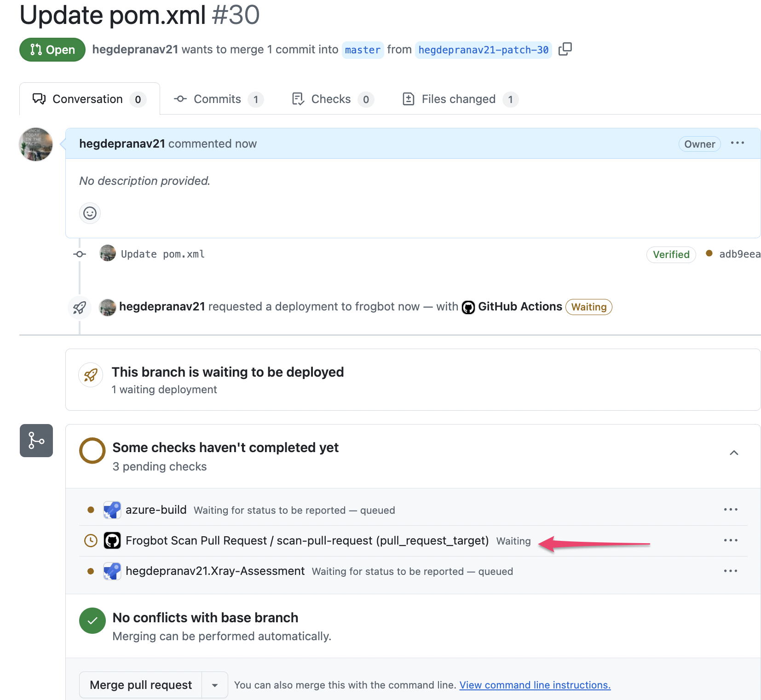Copy the head branch name icon
Image resolution: width=761 pixels, height=700 pixels.
click(565, 49)
